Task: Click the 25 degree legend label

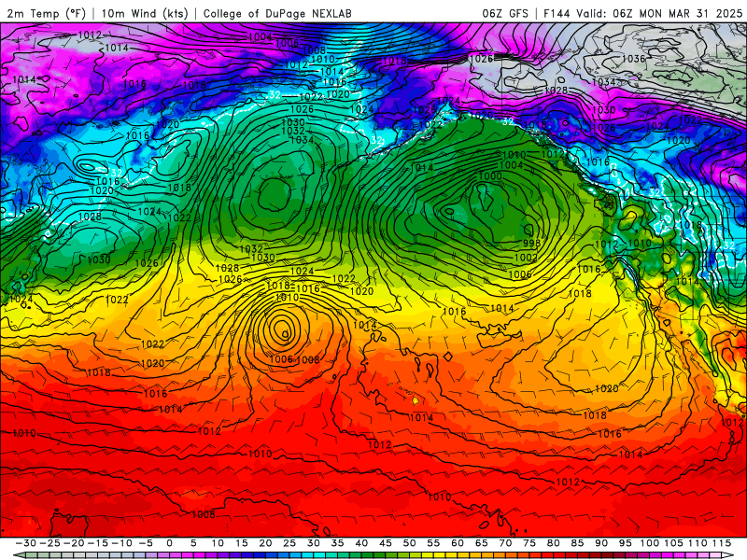Action: 289,543
